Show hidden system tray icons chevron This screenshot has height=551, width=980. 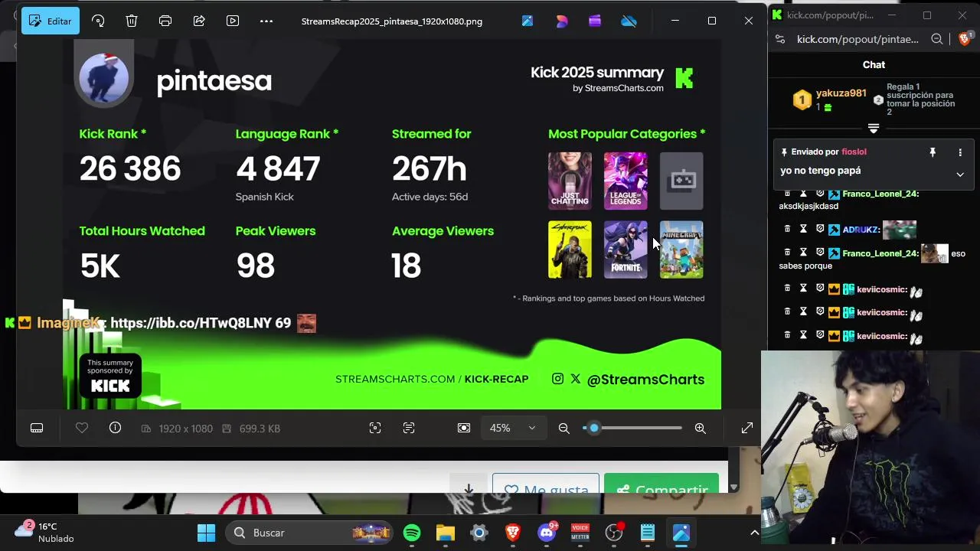click(x=754, y=533)
